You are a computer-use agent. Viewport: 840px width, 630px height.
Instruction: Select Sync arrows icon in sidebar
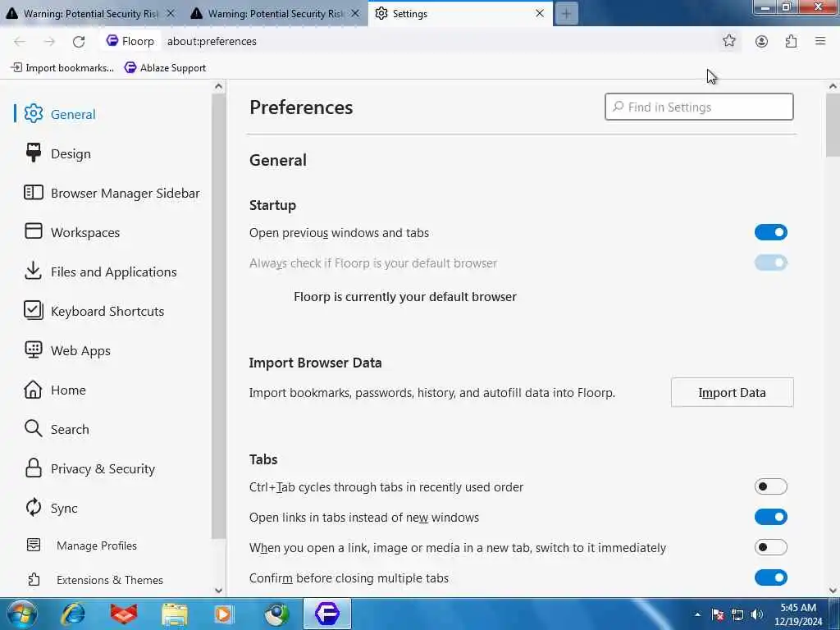[x=33, y=507]
